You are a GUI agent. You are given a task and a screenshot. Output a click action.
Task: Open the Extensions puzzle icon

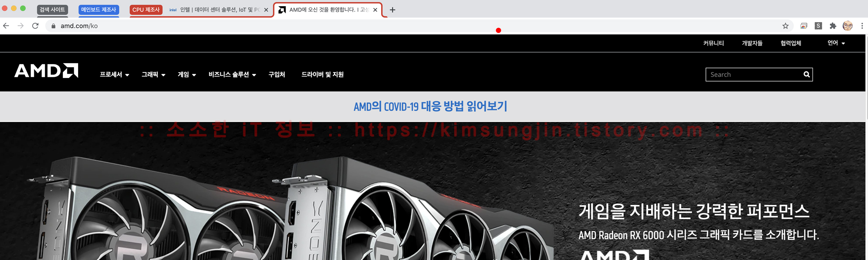click(x=833, y=26)
